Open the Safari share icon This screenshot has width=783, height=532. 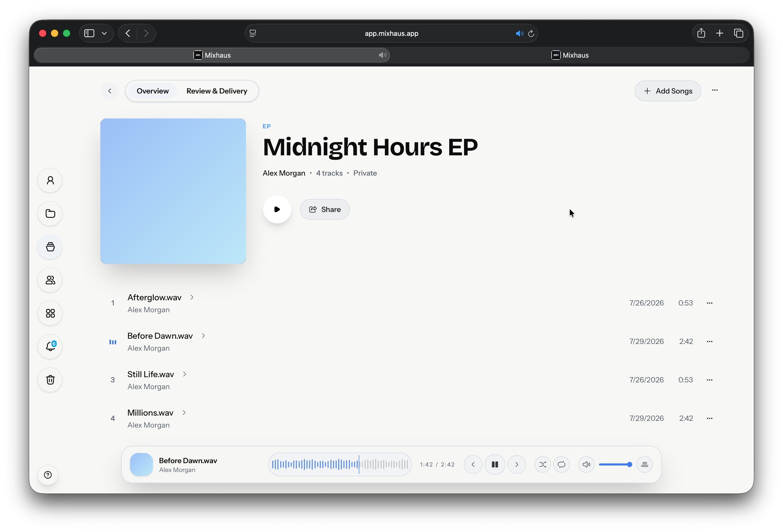coord(701,33)
